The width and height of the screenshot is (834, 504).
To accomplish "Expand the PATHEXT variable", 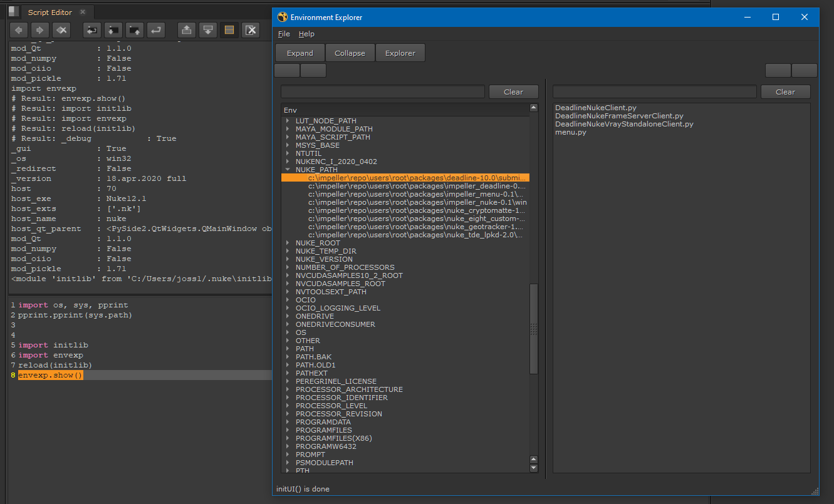I will [288, 373].
